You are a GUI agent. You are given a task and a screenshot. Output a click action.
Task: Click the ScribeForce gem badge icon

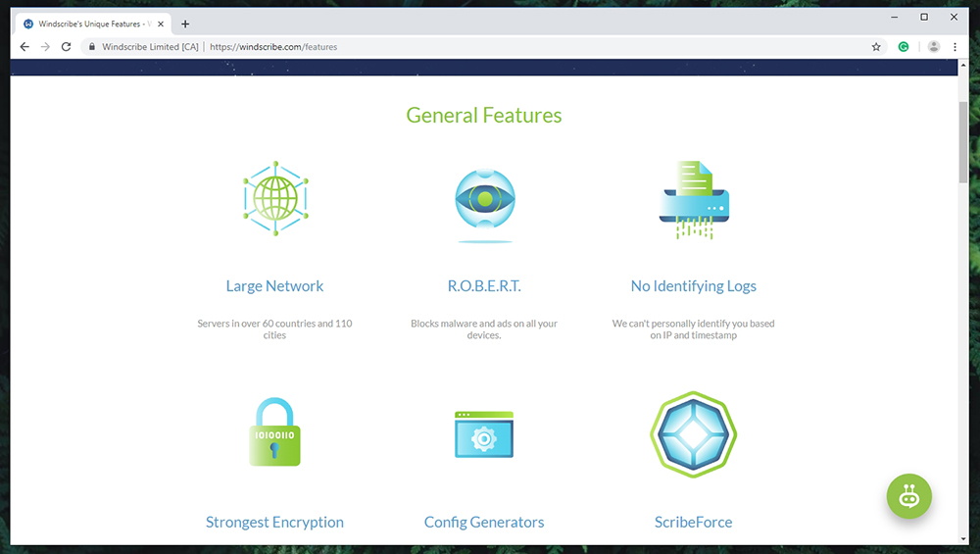(693, 434)
